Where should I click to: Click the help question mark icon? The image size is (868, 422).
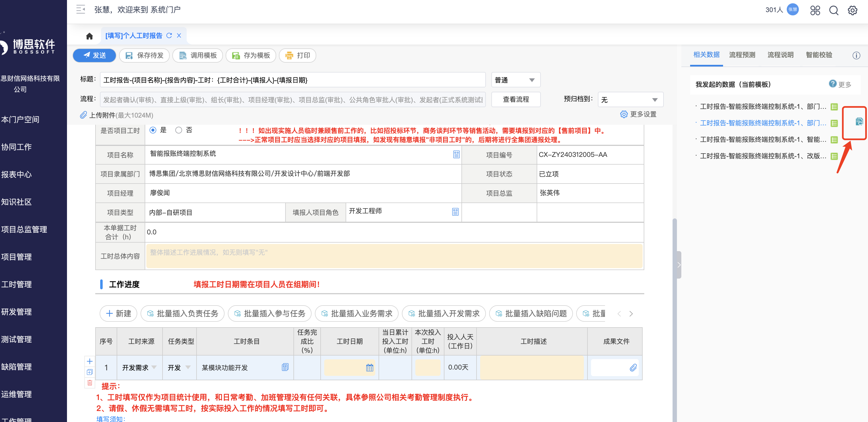833,84
